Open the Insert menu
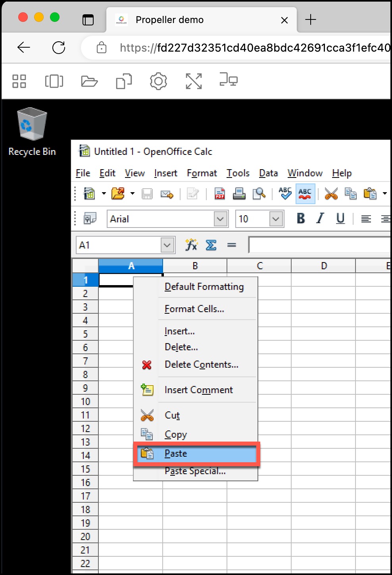Screen dimensions: 392x575 pos(165,173)
